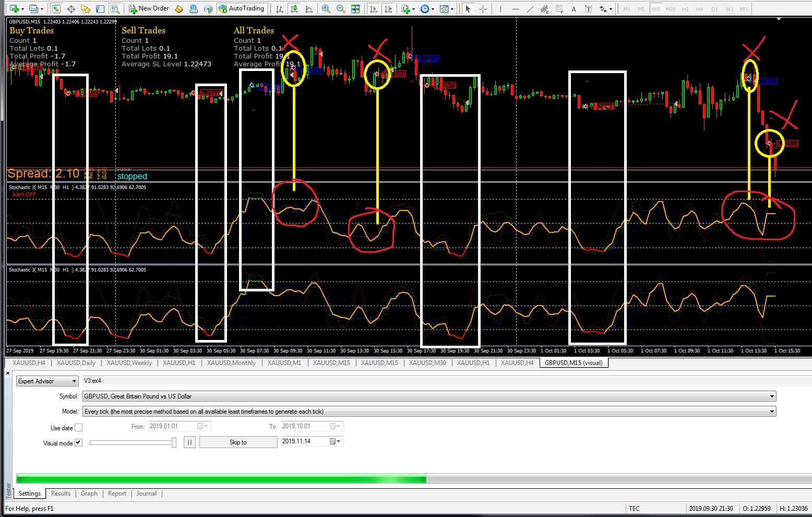Click the visual mode speed slider
The height and width of the screenshot is (517, 812).
(x=133, y=442)
